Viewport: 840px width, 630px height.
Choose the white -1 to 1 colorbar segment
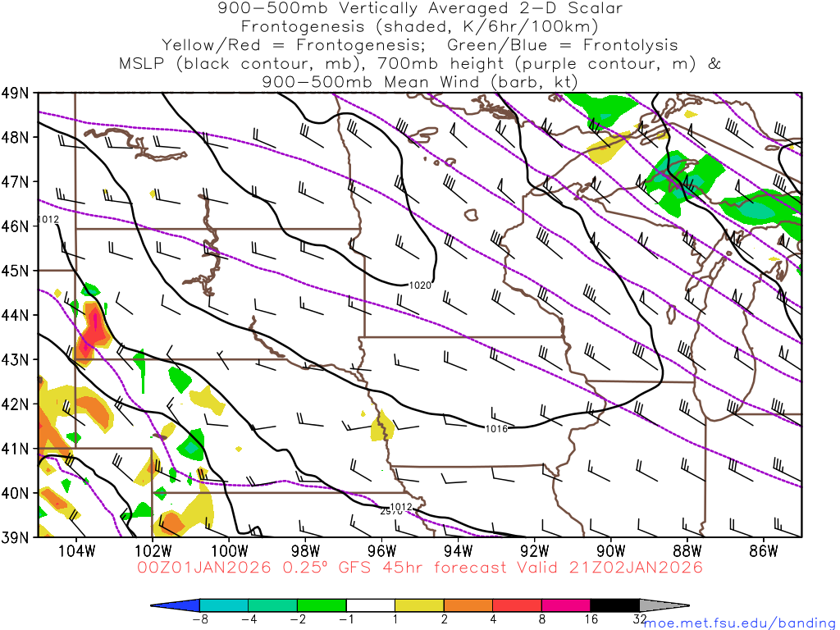click(x=371, y=605)
